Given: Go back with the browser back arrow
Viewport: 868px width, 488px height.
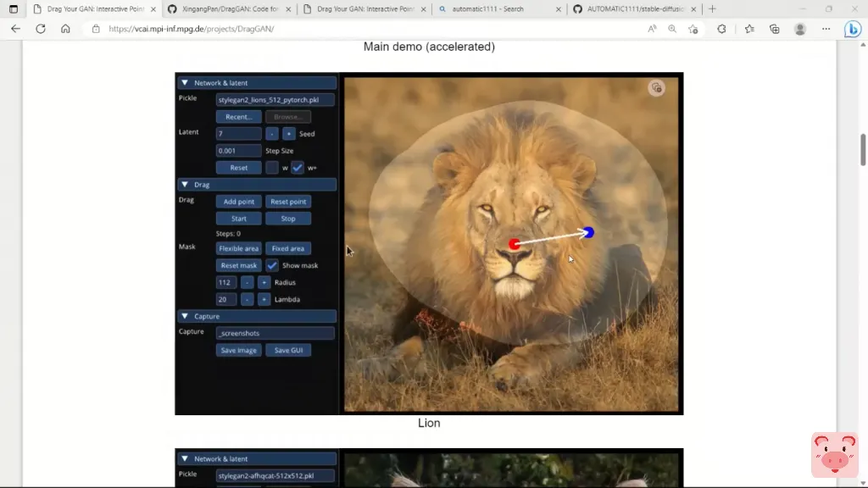Looking at the screenshot, I should (x=15, y=29).
